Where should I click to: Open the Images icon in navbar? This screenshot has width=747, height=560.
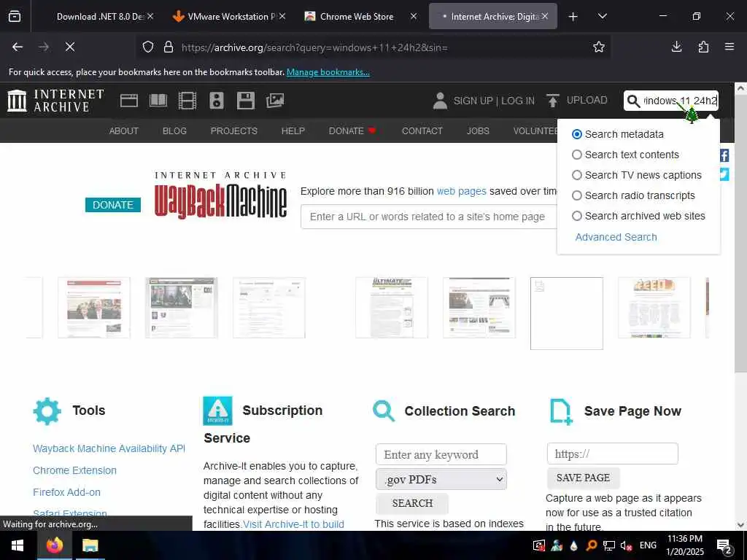pyautogui.click(x=275, y=101)
